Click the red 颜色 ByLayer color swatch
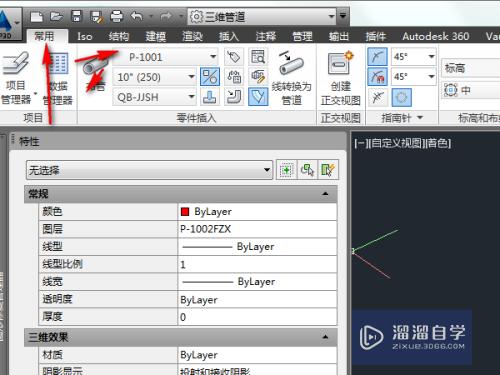The height and width of the screenshot is (375, 500). coord(185,211)
